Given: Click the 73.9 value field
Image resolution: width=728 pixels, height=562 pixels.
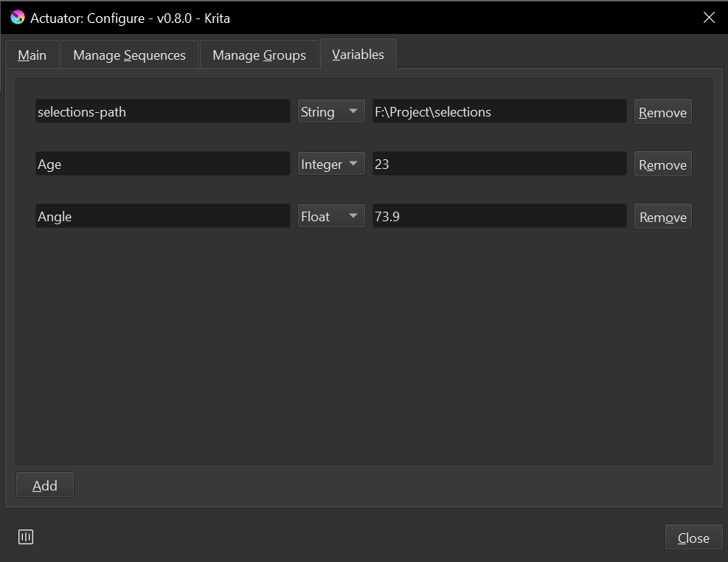Looking at the screenshot, I should tap(499, 217).
